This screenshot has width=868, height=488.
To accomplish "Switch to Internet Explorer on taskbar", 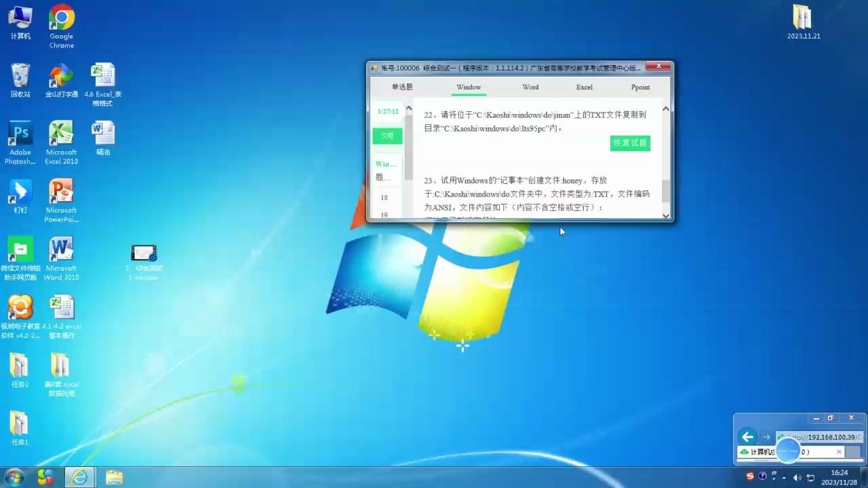I will click(x=80, y=477).
